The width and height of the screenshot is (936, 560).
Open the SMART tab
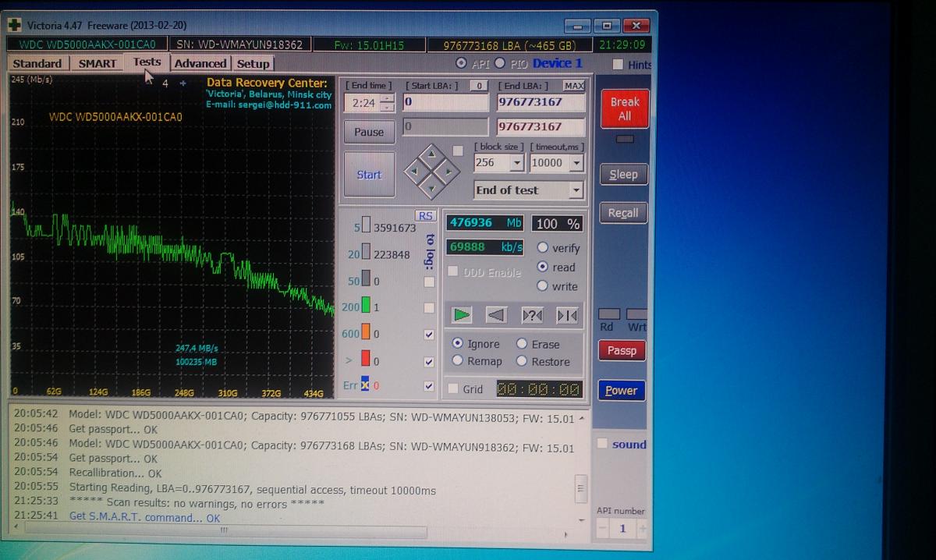click(97, 64)
